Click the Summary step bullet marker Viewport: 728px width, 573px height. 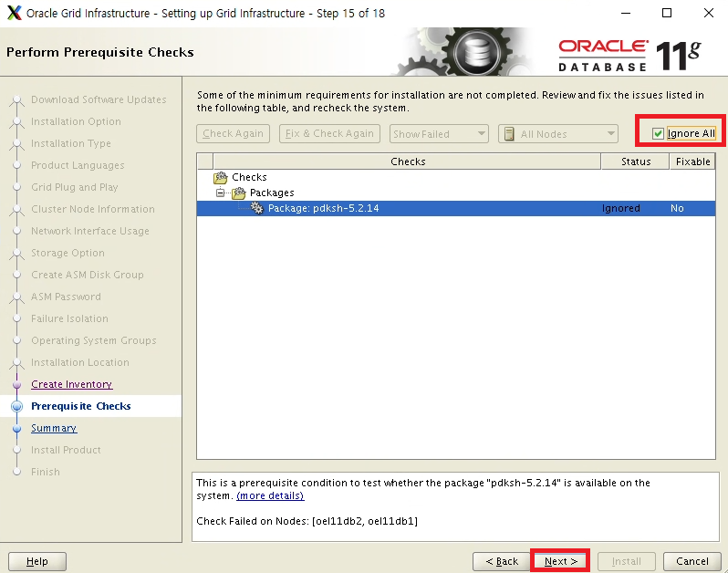pyautogui.click(x=17, y=428)
